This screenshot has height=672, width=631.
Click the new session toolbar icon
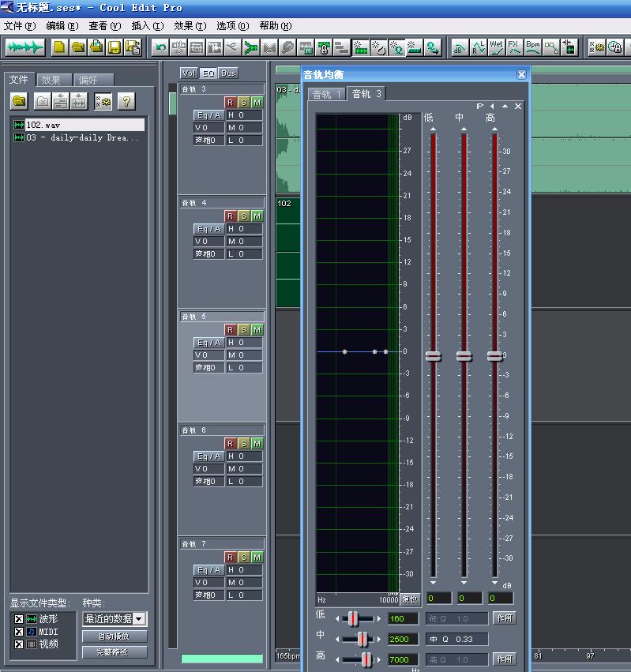pos(59,47)
